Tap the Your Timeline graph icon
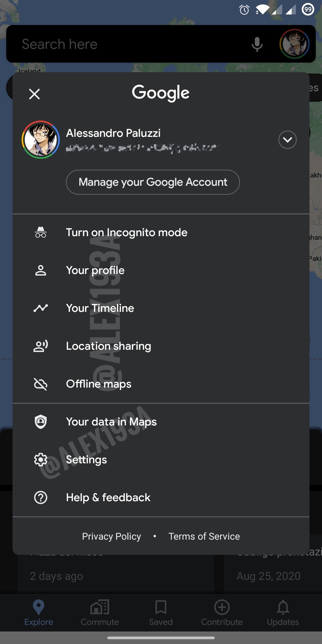Screen dimensions: 322x644 point(41,308)
